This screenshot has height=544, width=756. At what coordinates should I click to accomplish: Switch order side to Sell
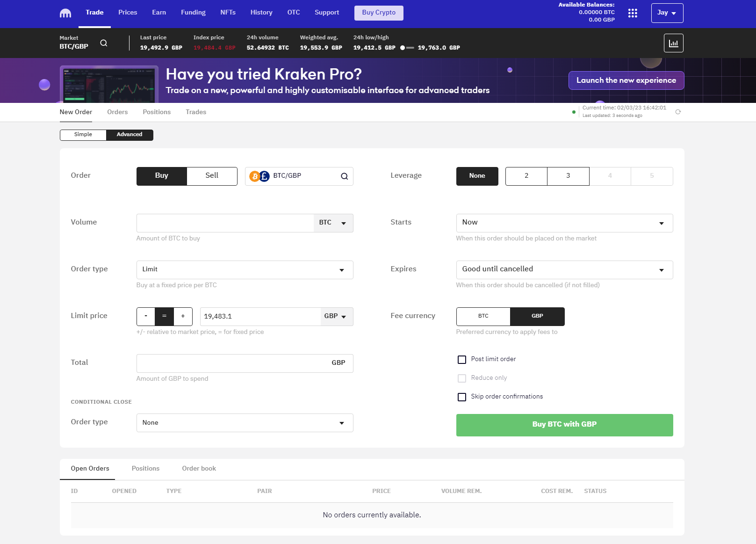[212, 176]
